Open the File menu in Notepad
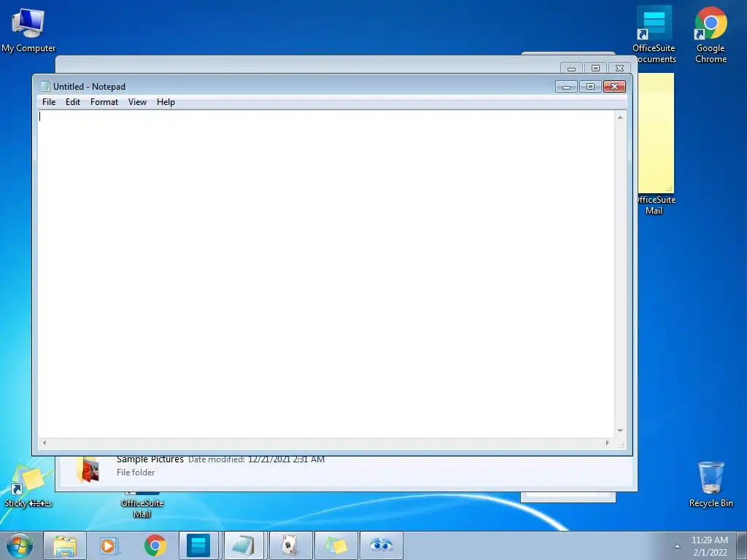Viewport: 747px width, 560px height. 49,102
